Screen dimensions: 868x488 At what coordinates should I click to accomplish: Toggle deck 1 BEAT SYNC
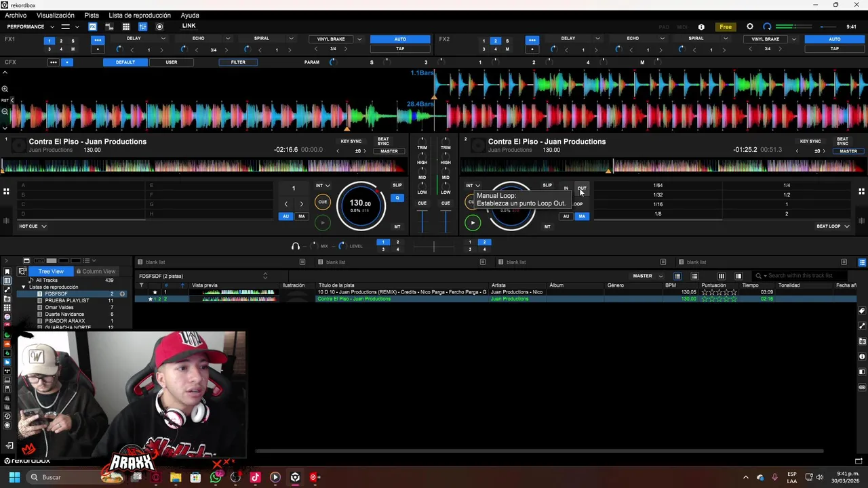383,142
